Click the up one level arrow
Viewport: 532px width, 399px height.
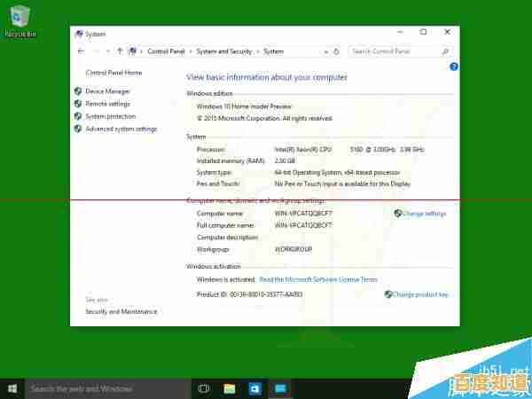point(120,51)
